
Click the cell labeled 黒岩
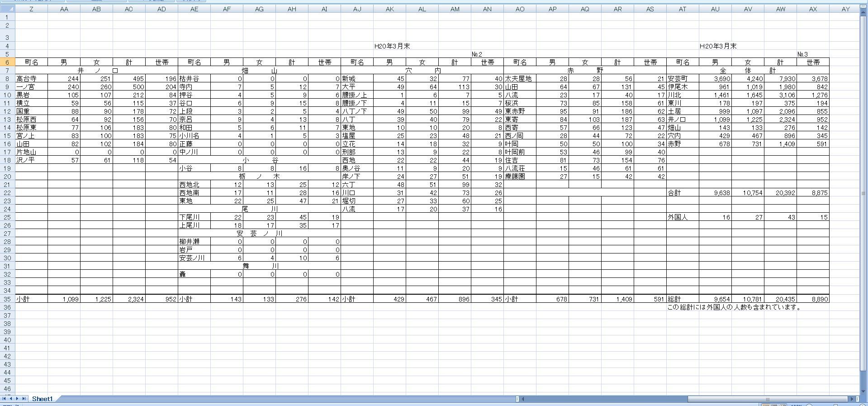tap(31, 95)
